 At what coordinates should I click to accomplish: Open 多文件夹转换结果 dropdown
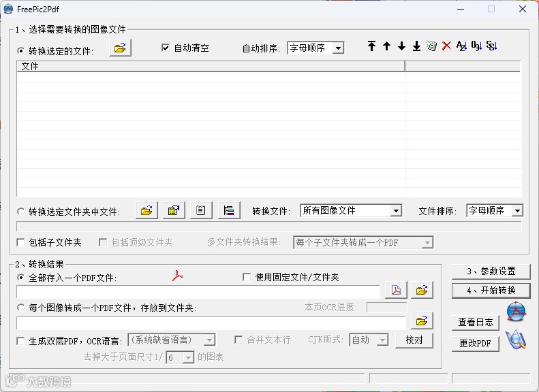coord(363,243)
